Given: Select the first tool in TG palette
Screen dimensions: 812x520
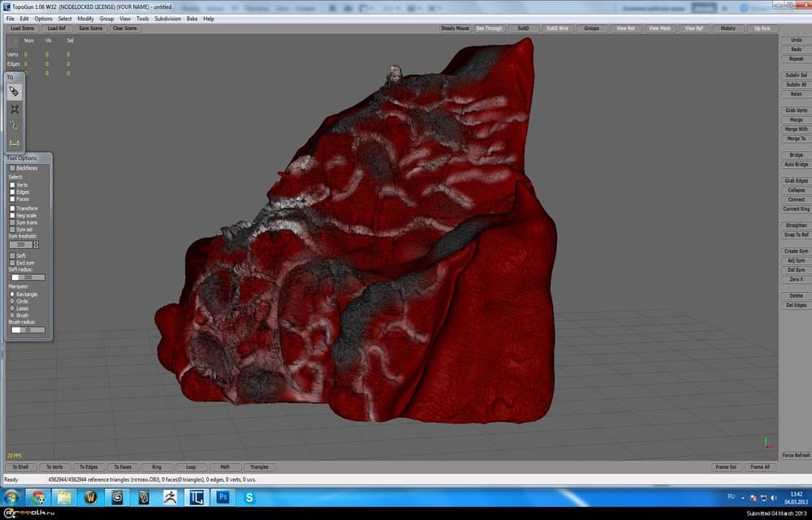Looking at the screenshot, I should pos(15,92).
